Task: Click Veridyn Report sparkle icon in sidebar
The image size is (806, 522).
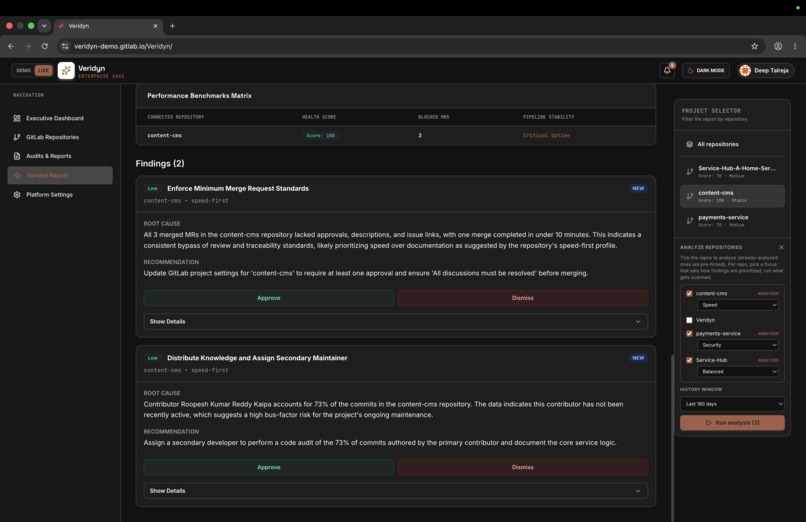Action: coord(17,175)
